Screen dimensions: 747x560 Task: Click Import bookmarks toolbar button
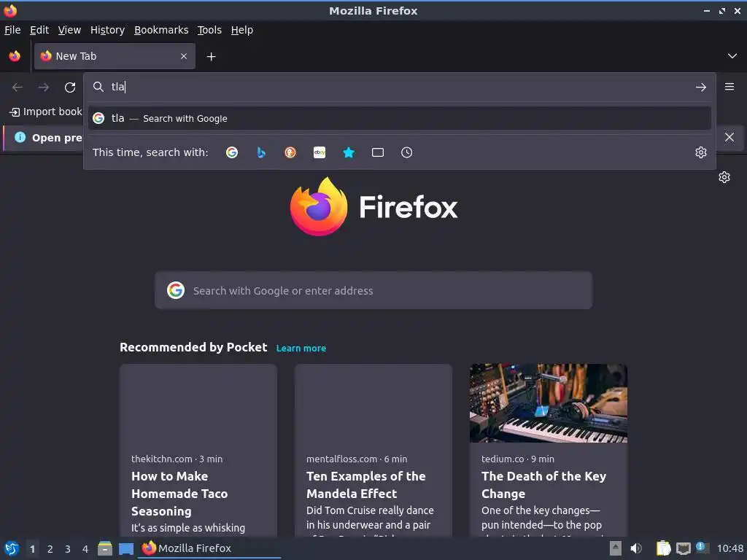[46, 112]
